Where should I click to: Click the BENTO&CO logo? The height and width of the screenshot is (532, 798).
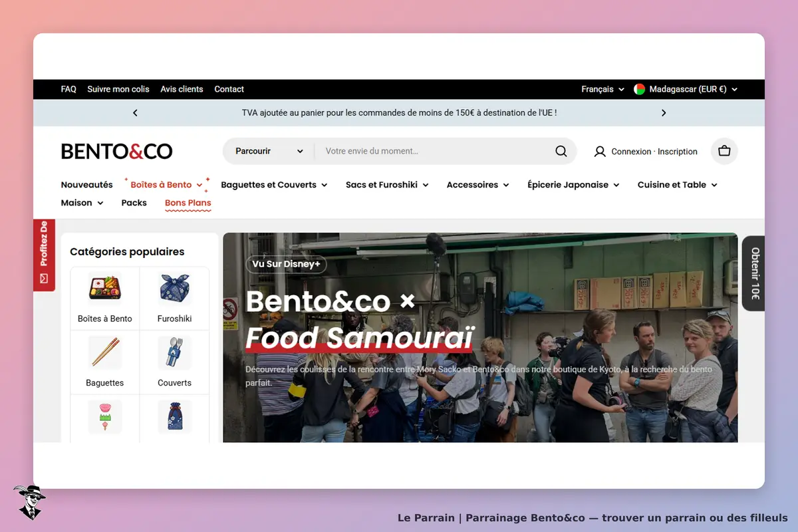117,152
